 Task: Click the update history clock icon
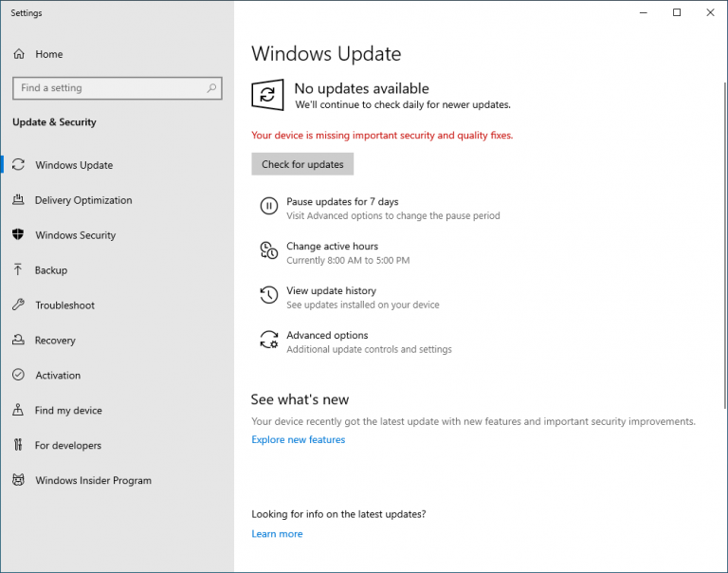[269, 297]
